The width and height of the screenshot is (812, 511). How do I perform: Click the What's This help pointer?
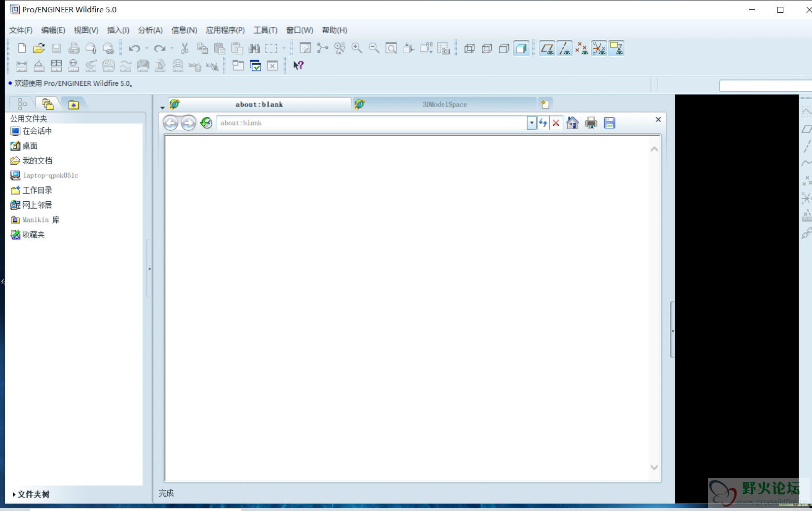(298, 65)
